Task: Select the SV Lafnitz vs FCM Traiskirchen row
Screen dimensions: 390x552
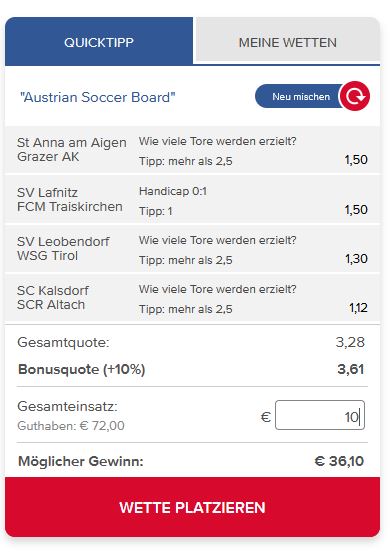Action: click(x=193, y=199)
